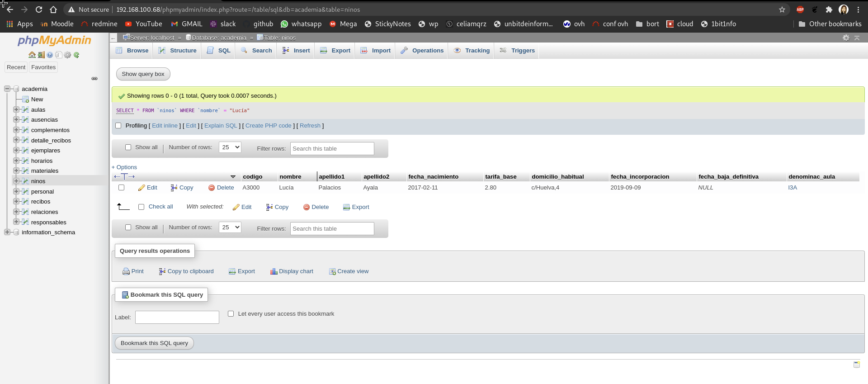
Task: Click the browser bookmark star icon
Action: point(782,9)
